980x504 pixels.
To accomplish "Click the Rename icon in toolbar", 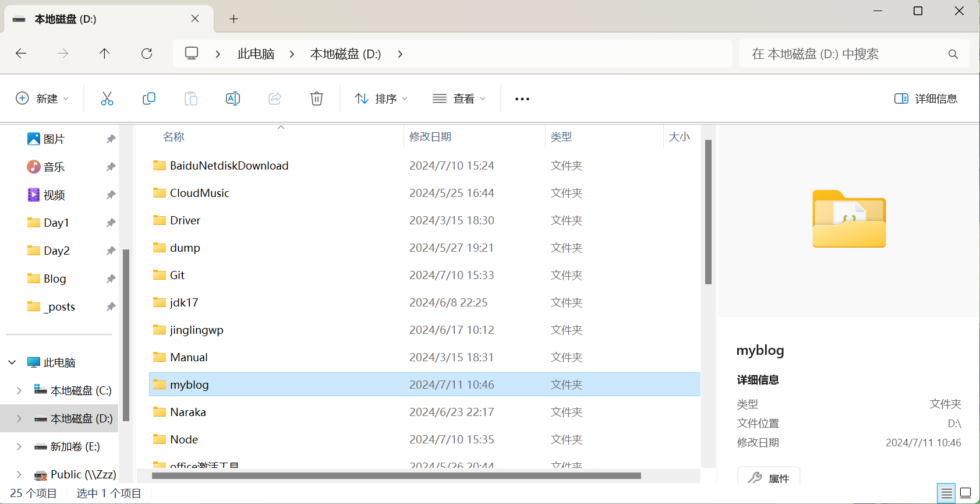I will coord(233,98).
